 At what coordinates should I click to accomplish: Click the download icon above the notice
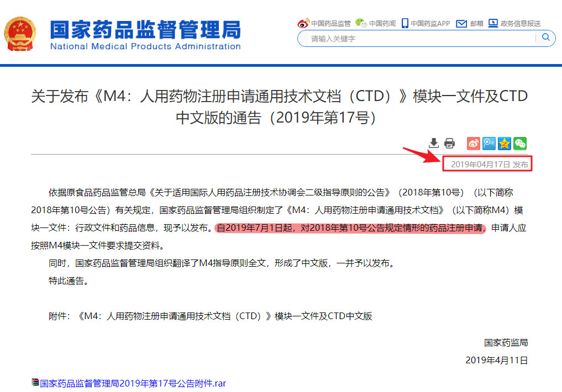[434, 143]
